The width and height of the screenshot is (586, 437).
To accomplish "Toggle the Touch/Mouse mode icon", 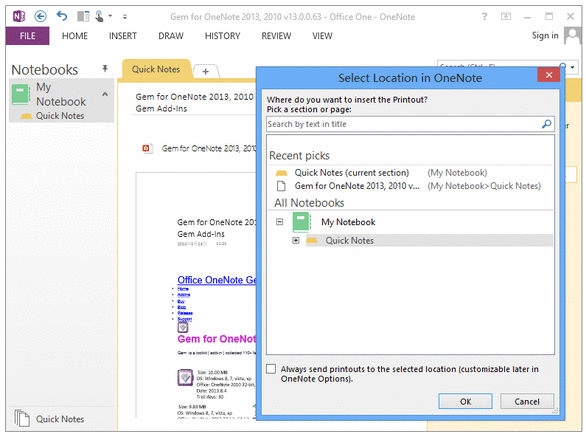I will [99, 16].
